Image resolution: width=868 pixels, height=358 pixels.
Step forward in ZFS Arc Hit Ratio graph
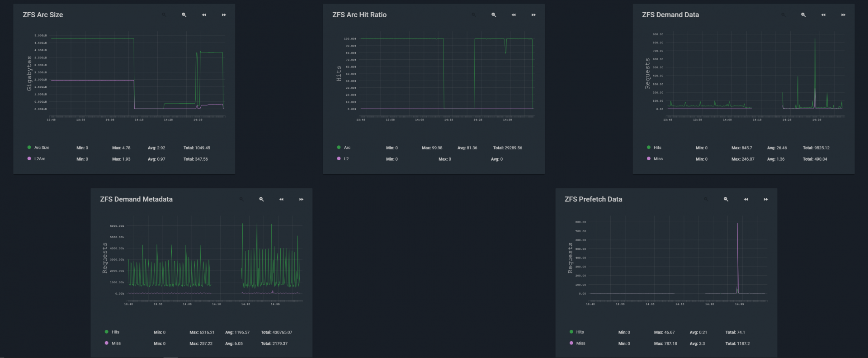point(533,15)
